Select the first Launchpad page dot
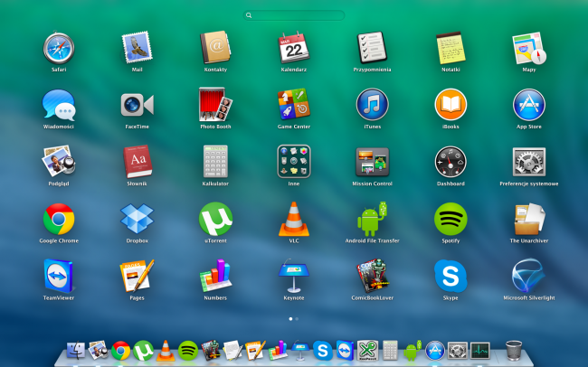This screenshot has width=588, height=367. 290,319
